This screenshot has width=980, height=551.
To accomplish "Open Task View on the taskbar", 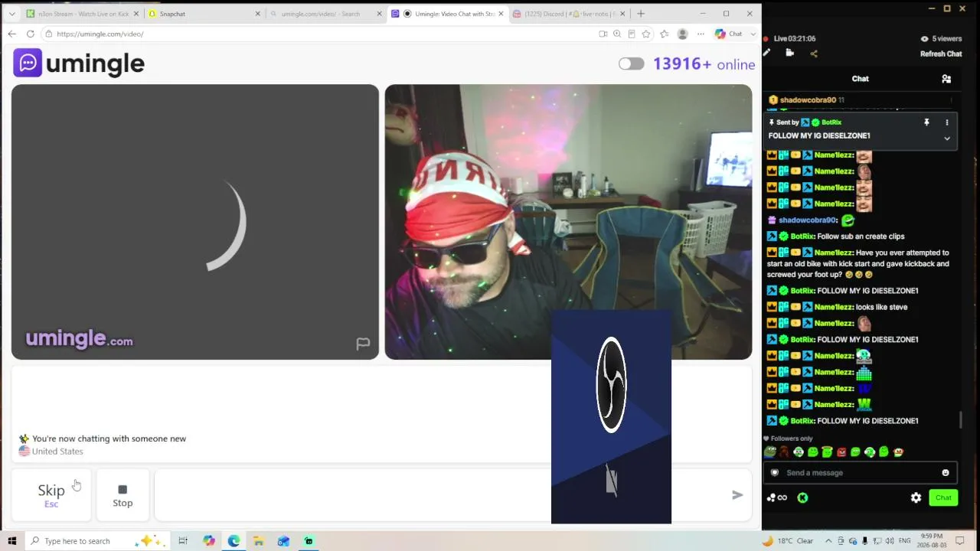I will point(183,541).
